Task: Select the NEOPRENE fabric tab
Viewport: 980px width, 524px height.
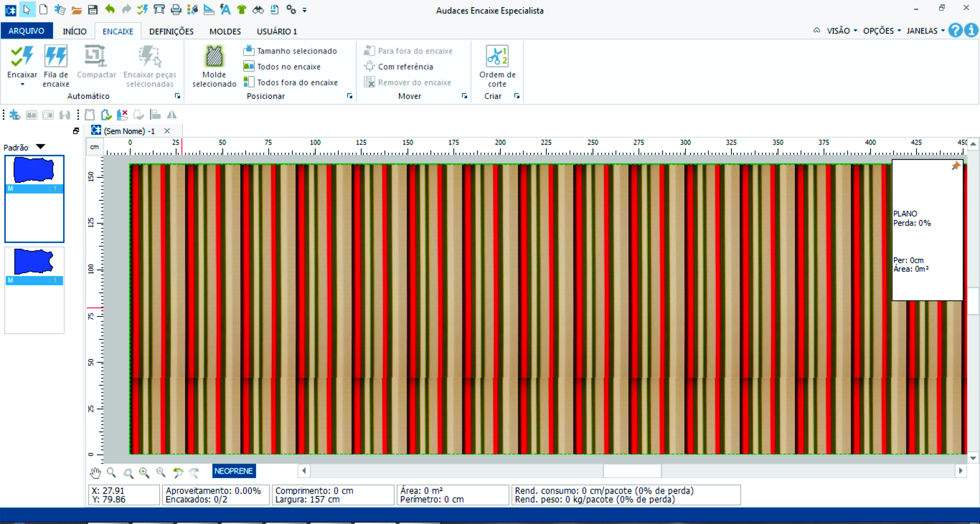Action: 234,471
